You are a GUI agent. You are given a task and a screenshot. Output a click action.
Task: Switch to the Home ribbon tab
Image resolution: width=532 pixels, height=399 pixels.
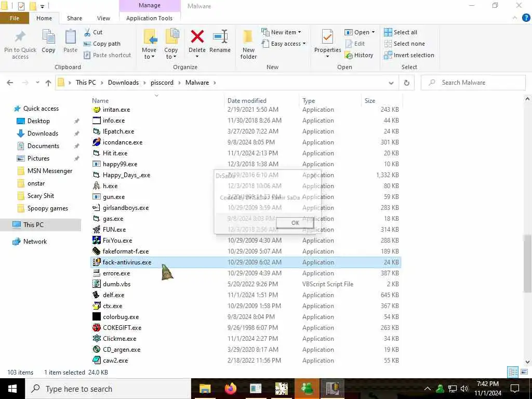(44, 18)
